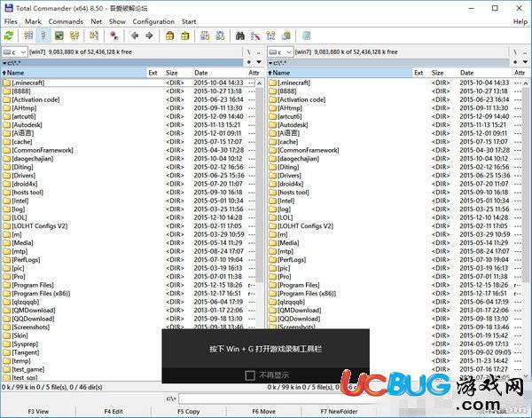Click the right panel vertical scrollbar

click(x=526, y=230)
